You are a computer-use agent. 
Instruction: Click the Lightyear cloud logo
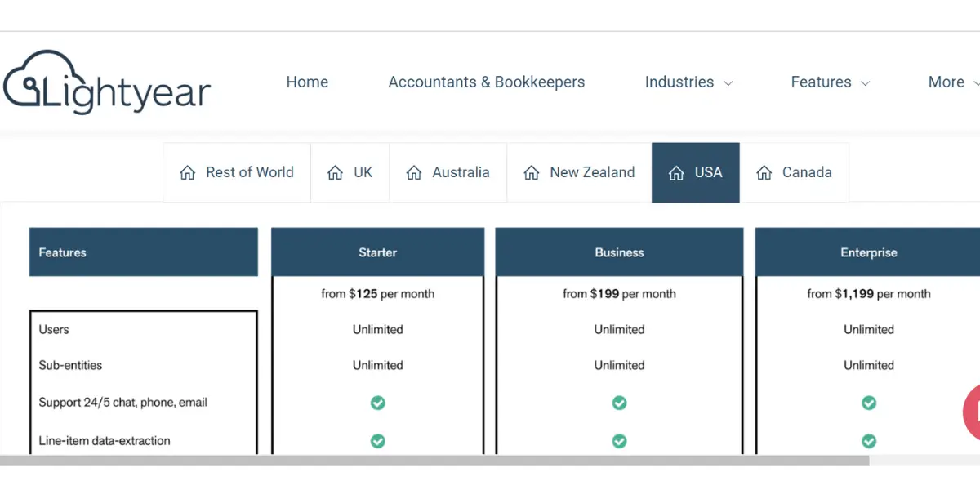pyautogui.click(x=107, y=82)
